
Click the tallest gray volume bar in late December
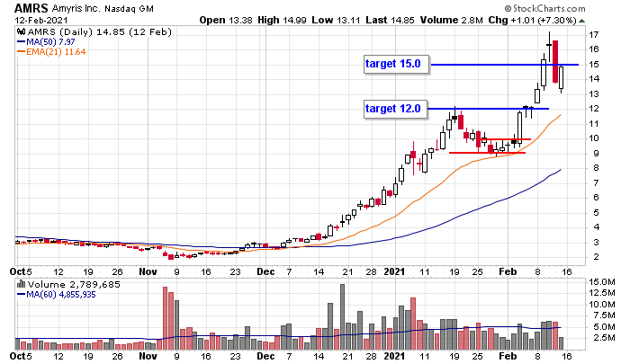point(342,317)
